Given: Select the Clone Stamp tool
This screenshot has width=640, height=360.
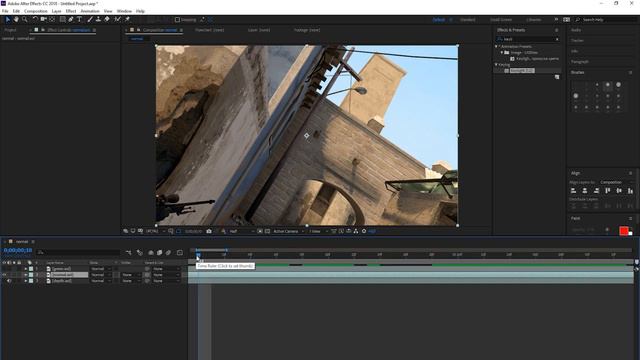Looking at the screenshot, I should (x=98, y=19).
